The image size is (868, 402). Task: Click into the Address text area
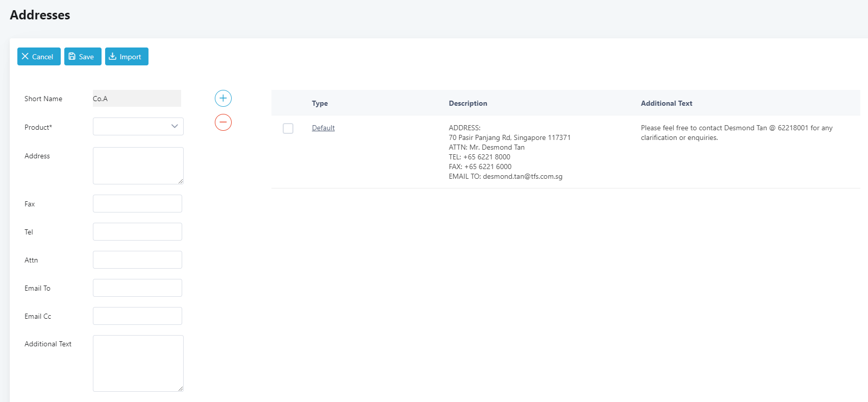pyautogui.click(x=138, y=165)
